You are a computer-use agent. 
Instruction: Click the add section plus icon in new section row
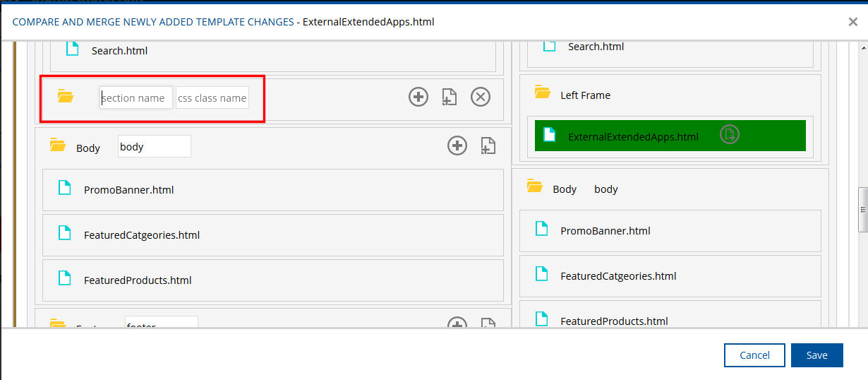click(x=418, y=97)
